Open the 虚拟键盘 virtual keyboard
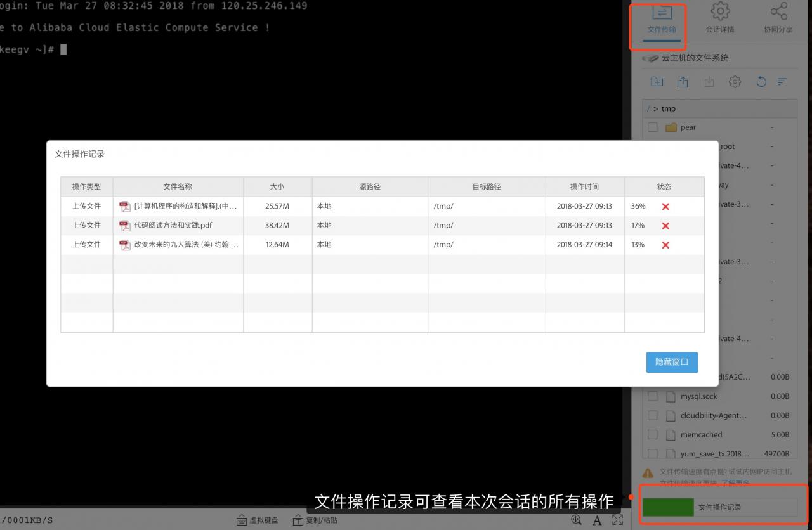 (257, 520)
